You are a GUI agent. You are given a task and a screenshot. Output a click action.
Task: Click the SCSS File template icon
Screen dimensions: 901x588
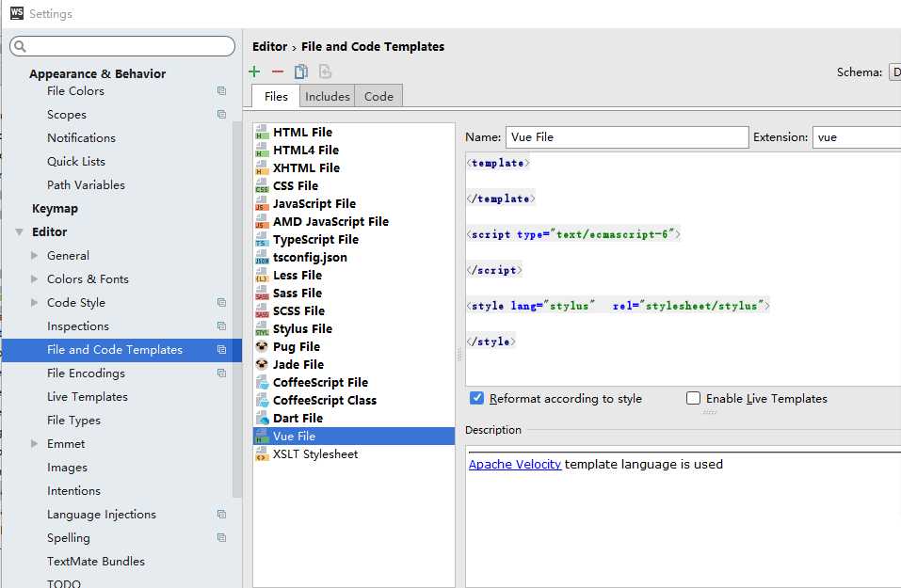262,310
